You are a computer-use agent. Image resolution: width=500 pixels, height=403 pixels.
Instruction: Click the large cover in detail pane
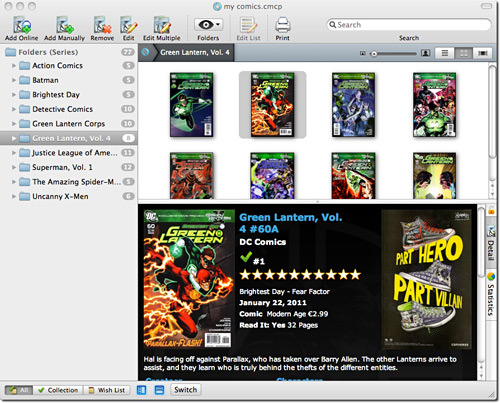(189, 279)
